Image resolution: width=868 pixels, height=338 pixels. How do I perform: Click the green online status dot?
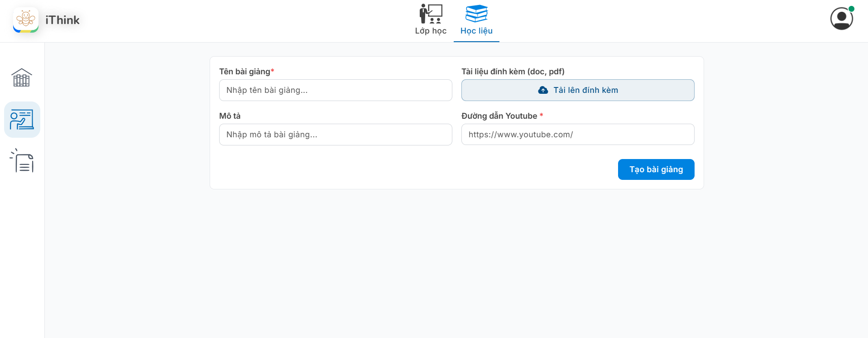pos(851,9)
